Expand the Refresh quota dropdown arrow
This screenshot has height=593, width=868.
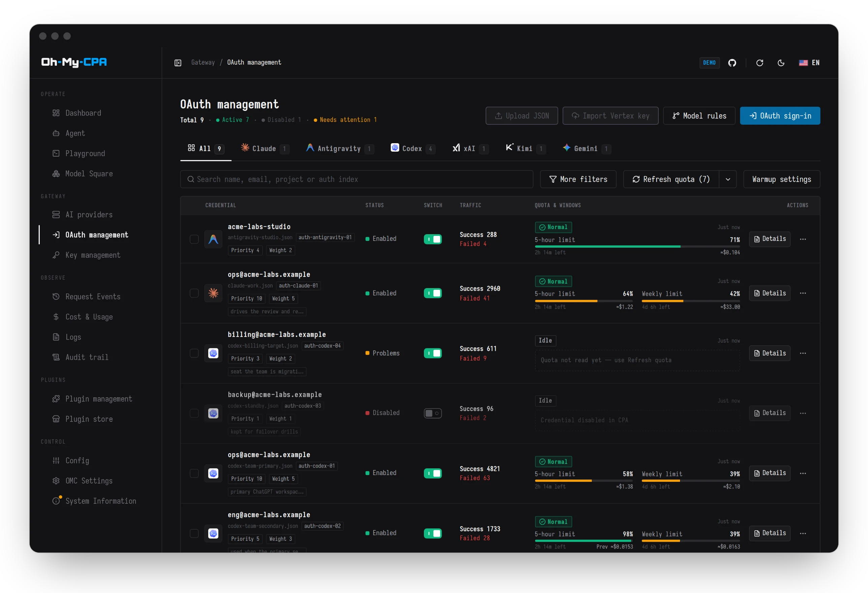pos(727,179)
